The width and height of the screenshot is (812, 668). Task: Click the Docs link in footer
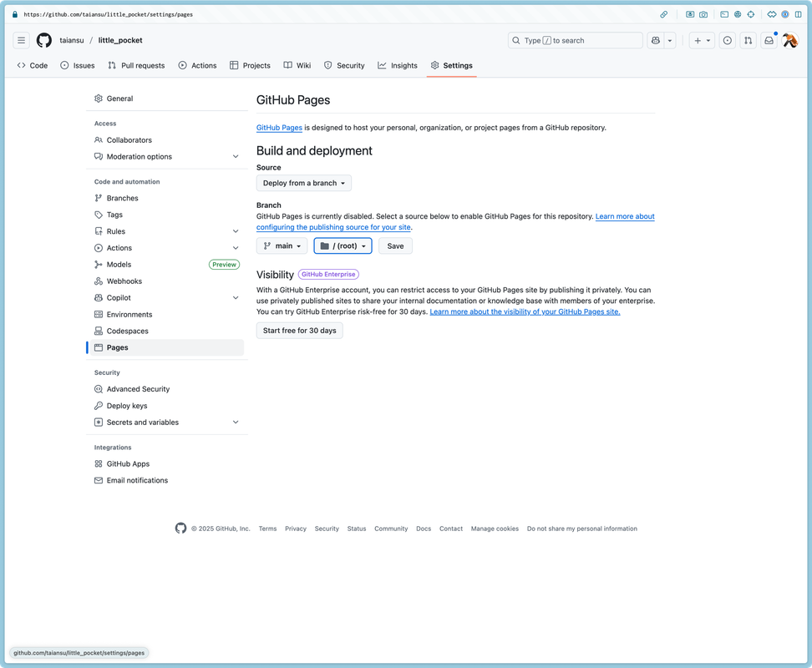pos(424,529)
